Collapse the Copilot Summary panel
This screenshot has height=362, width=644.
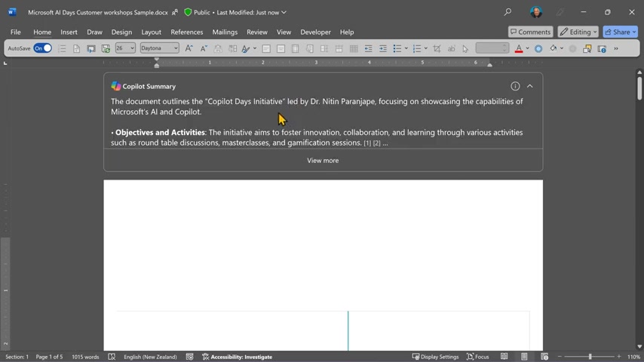pos(530,86)
